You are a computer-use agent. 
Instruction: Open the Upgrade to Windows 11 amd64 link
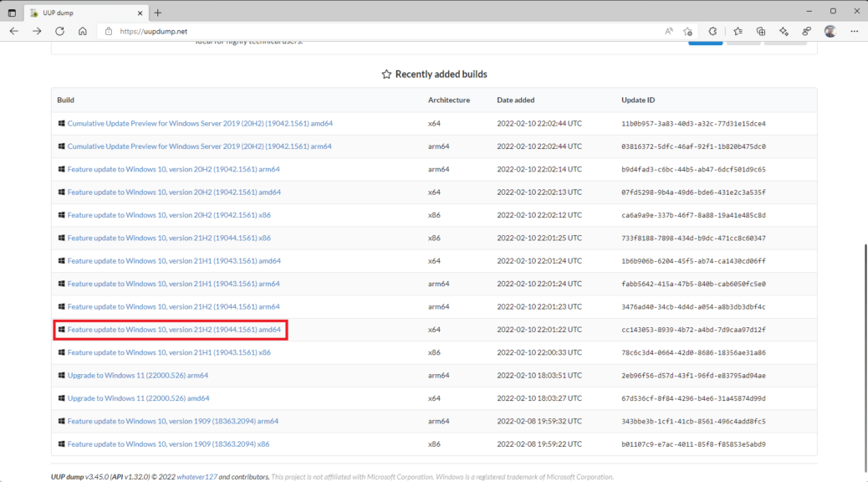tap(136, 397)
